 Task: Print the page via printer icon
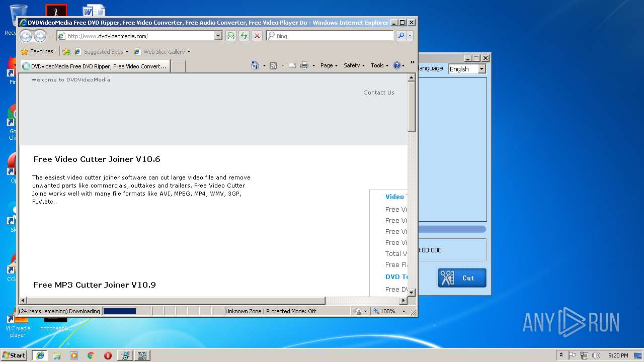[304, 65]
